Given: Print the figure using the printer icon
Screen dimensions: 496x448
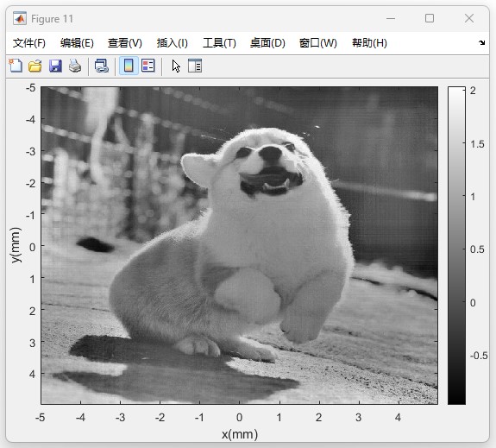Looking at the screenshot, I should click(75, 66).
